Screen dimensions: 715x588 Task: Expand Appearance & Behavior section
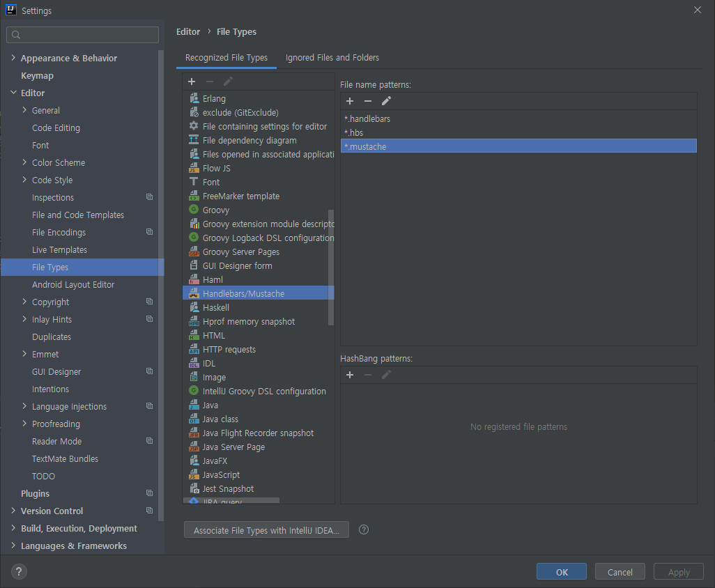coord(13,58)
